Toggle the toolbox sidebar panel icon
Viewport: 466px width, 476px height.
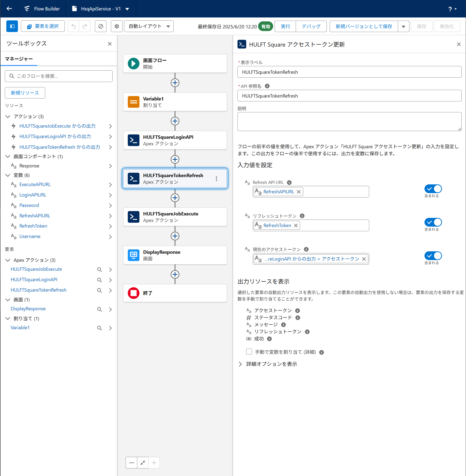pyautogui.click(x=12, y=26)
